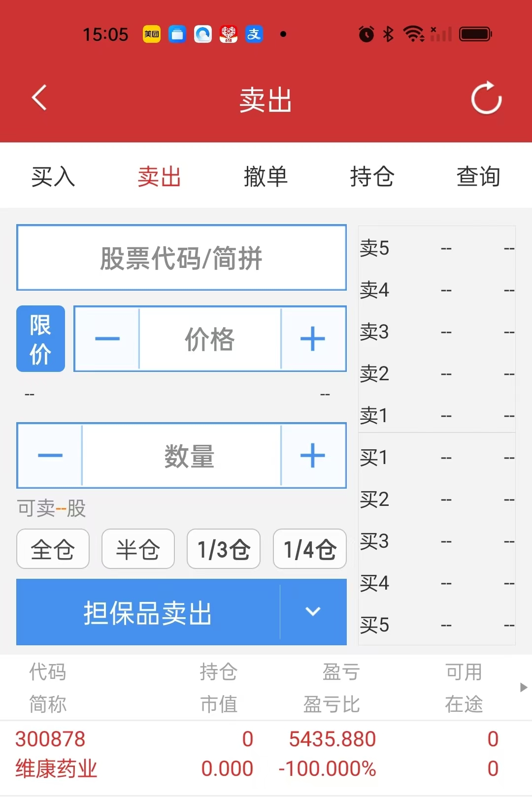Select the 全仓 position option
This screenshot has width=532, height=798.
pos(53,549)
